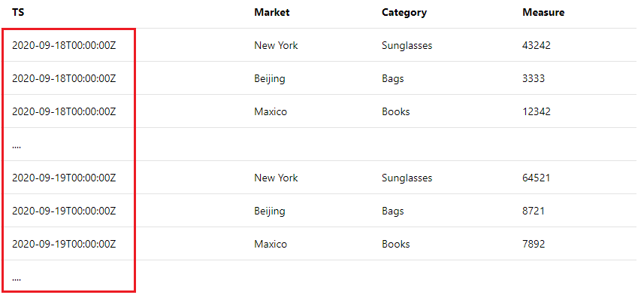Click Beijing in the 2020-09-19 row

pos(270,211)
